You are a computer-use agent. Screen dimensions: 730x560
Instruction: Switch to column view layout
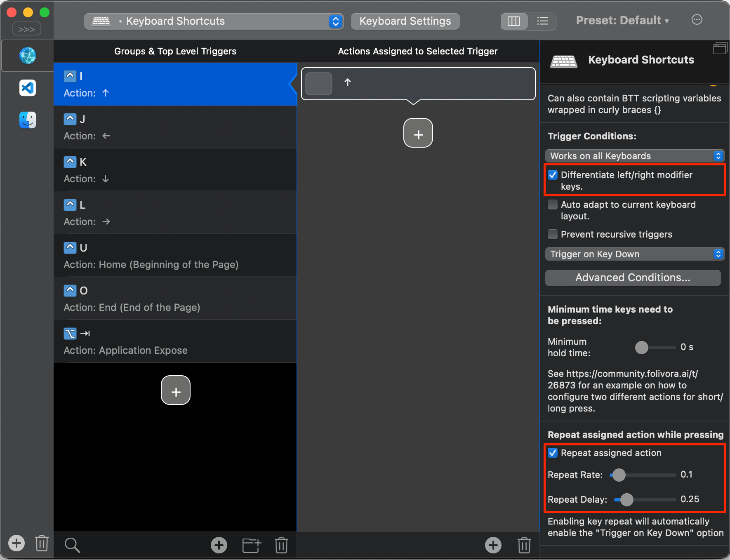click(514, 21)
